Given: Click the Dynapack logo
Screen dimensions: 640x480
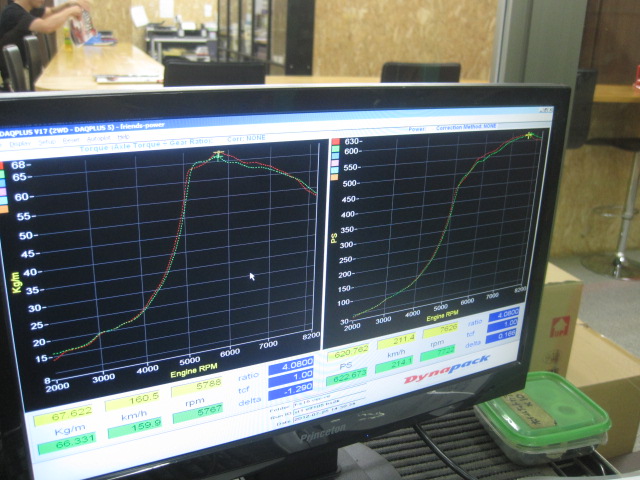Looking at the screenshot, I should (447, 369).
